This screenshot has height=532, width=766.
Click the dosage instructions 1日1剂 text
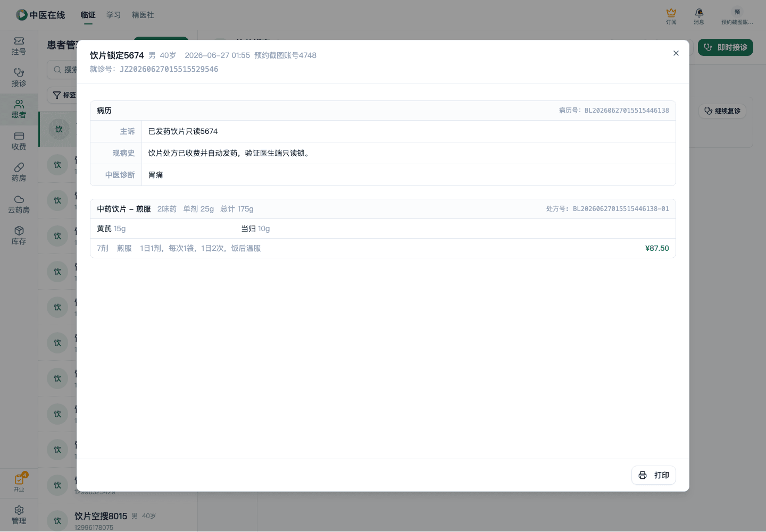(x=201, y=248)
